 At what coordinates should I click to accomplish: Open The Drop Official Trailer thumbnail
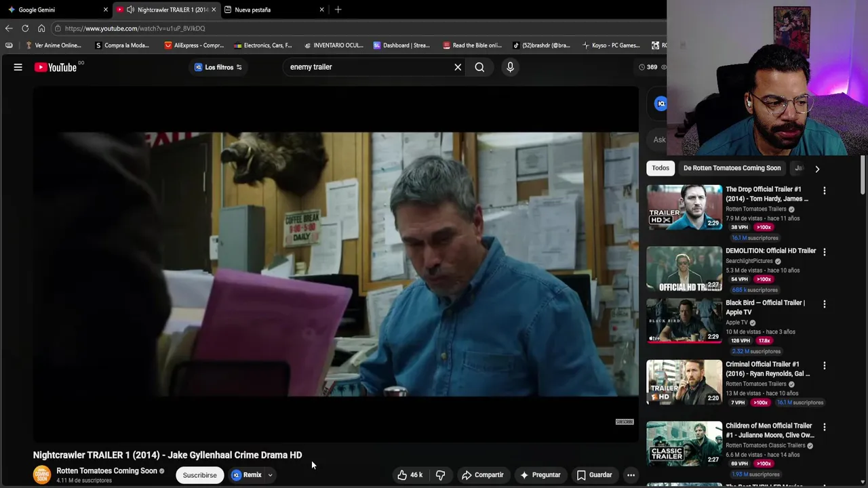(x=684, y=207)
